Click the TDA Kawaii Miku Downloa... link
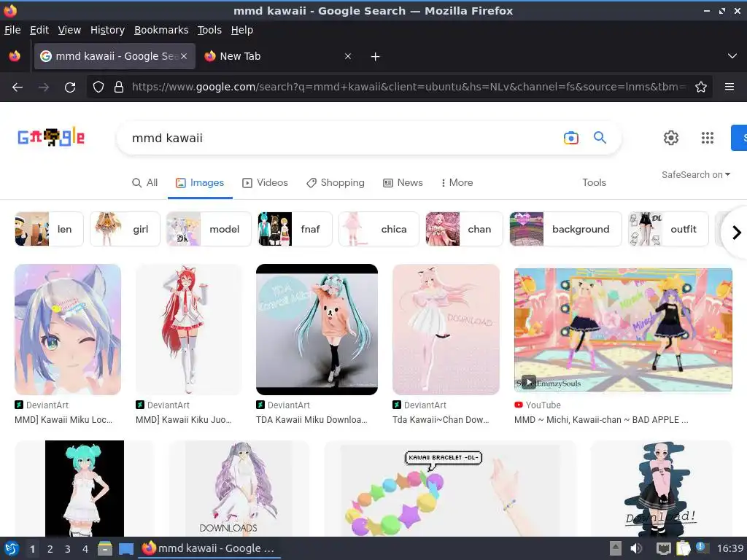The width and height of the screenshot is (747, 560). [311, 419]
